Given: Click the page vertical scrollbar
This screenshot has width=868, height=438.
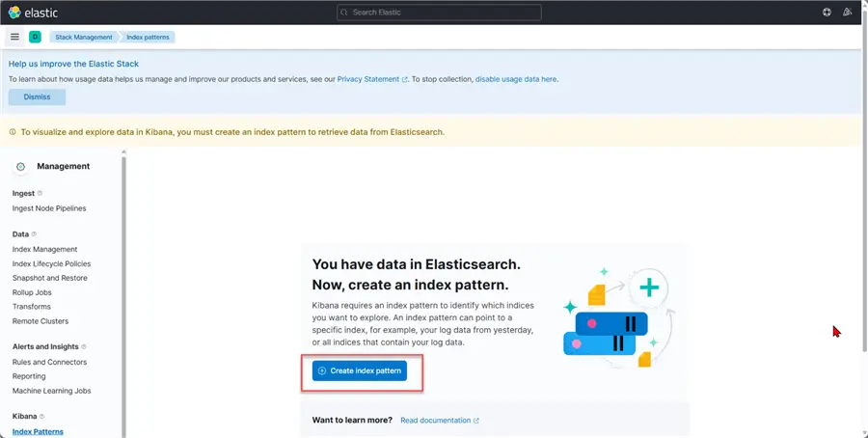Looking at the screenshot, I should click(865, 182).
